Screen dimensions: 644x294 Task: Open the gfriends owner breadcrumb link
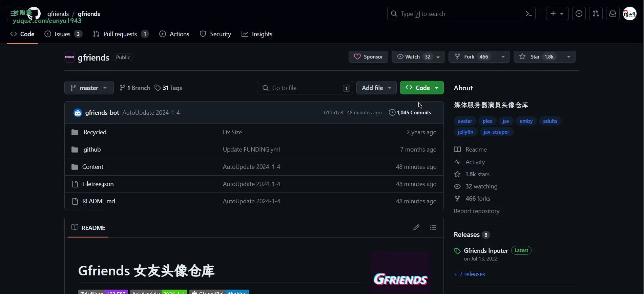click(x=58, y=14)
